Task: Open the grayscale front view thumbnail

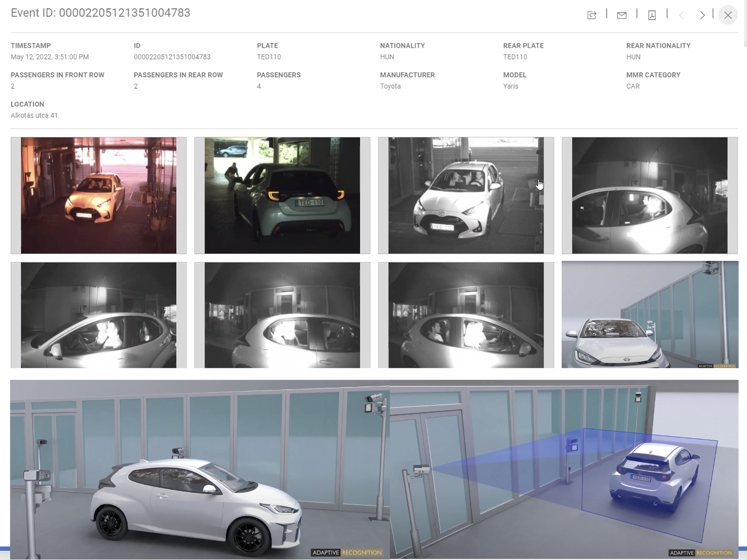Action: (466, 195)
